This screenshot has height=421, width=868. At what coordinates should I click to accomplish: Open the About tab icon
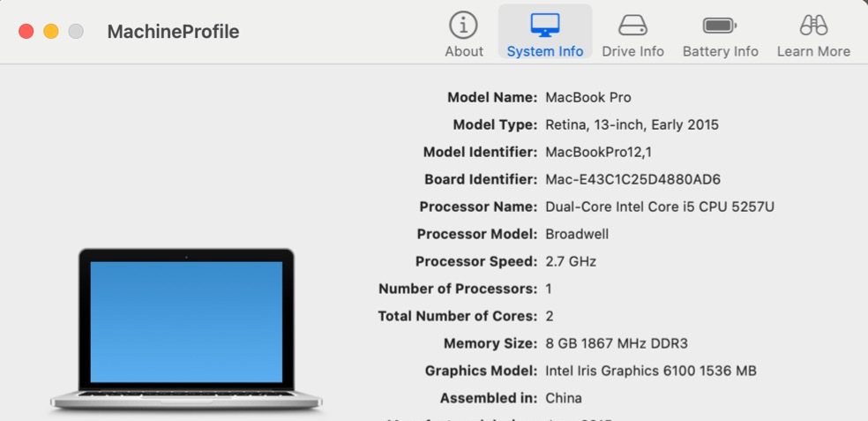(x=463, y=26)
